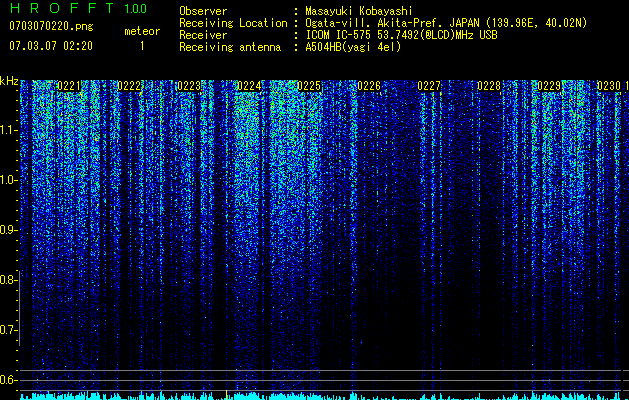Click the antenna text A504HB(yagi 4el)

coord(353,47)
